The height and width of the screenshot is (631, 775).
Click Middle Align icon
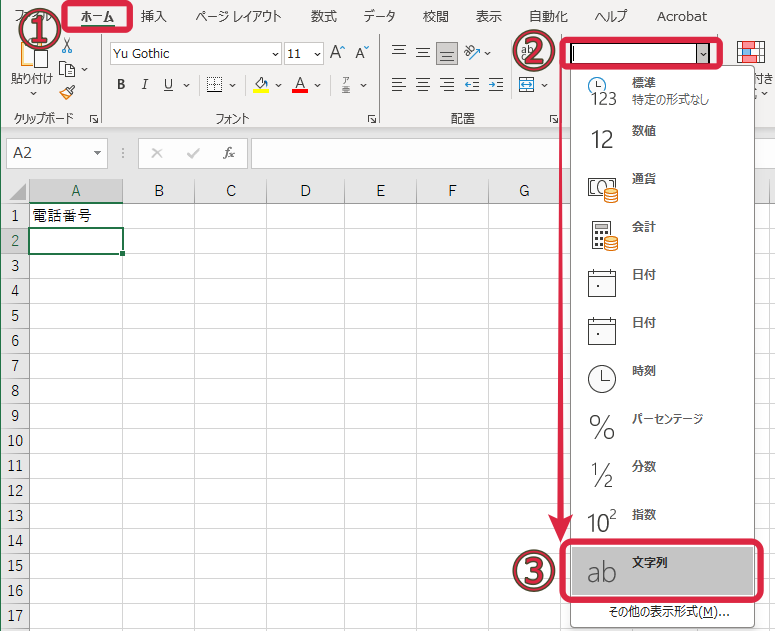point(423,52)
